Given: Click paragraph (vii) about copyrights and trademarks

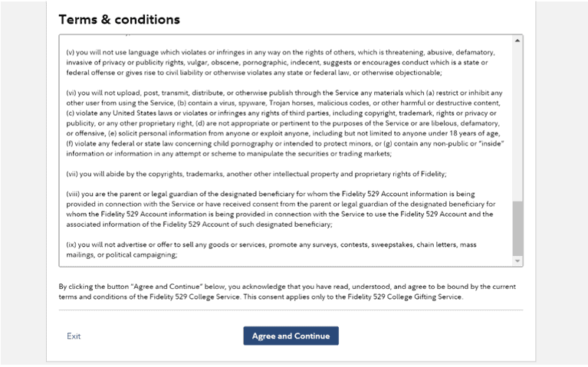Looking at the screenshot, I should (x=256, y=174).
